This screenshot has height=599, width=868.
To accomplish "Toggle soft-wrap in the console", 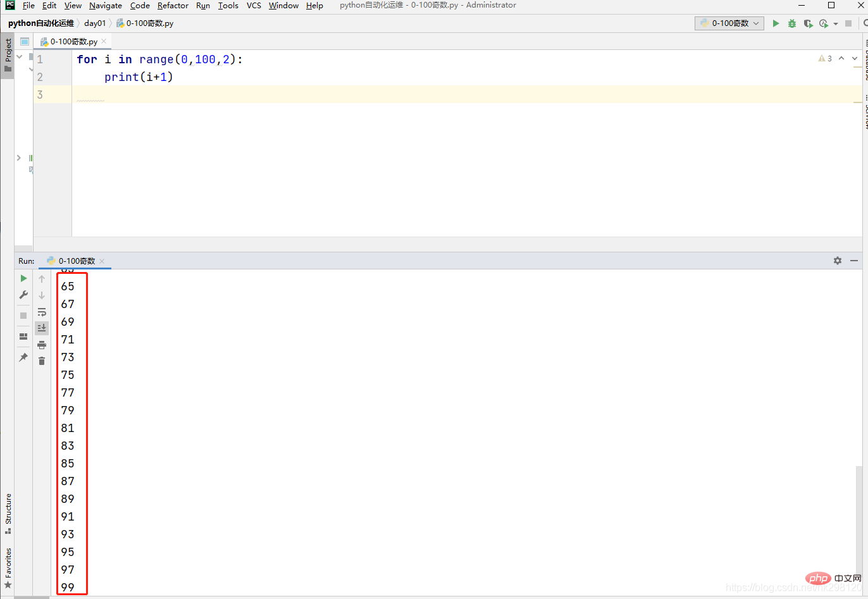I will point(42,312).
